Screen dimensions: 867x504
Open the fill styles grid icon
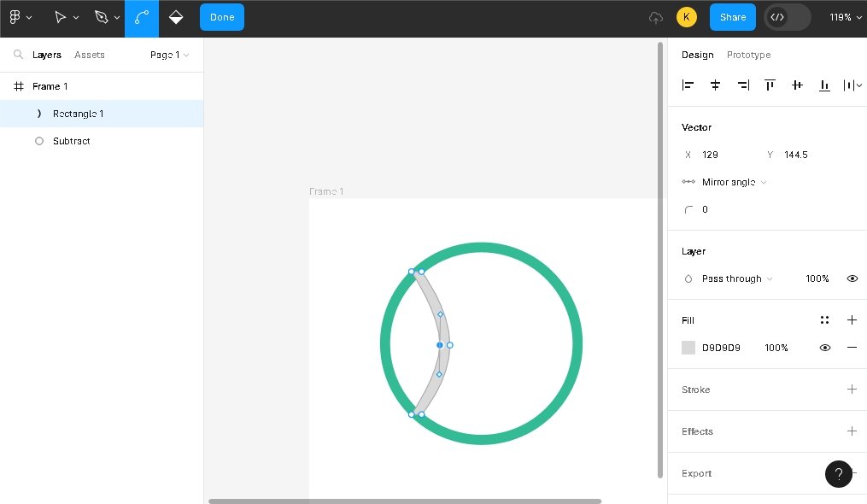pyautogui.click(x=824, y=320)
